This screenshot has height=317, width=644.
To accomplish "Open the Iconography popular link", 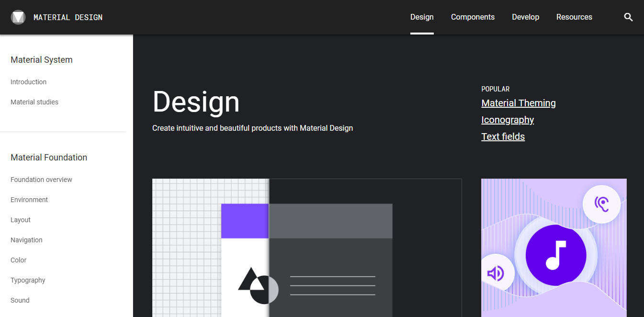I will pos(508,120).
